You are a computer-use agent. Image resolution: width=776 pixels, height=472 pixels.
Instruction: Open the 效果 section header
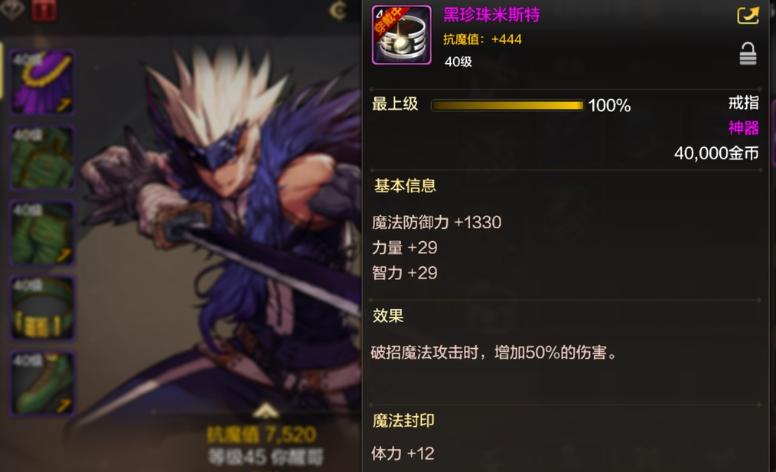[x=388, y=316]
